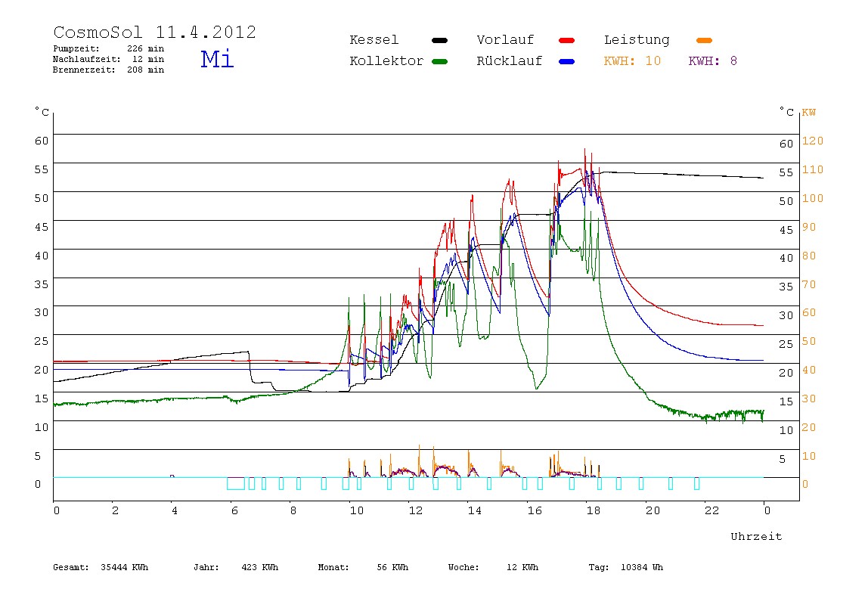The image size is (868, 614).
Task: Click the orange 'KWH: 10' value
Action: coord(632,61)
